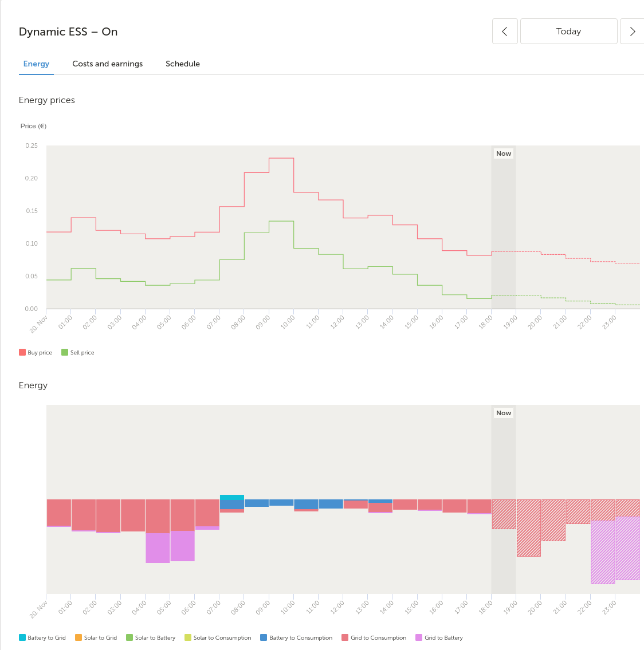Screen dimensions: 644x650
Task: Click the Now marker in energy chart
Action: (x=504, y=413)
